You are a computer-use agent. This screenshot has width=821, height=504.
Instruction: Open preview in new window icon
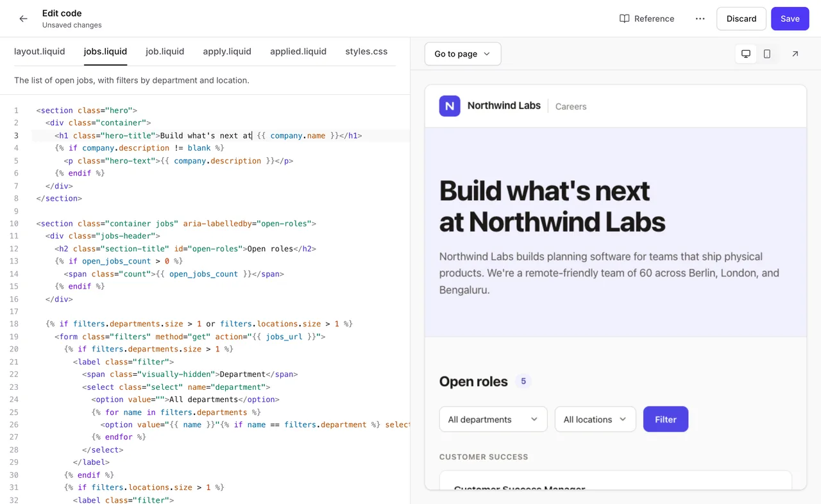pos(795,54)
